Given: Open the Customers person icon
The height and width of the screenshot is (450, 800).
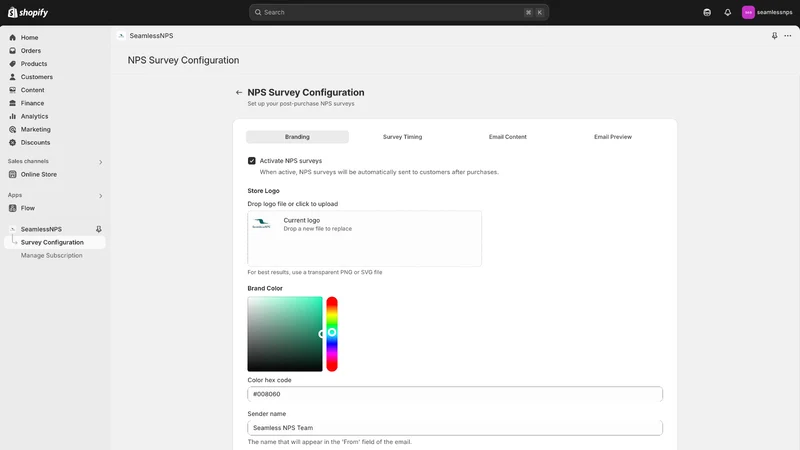Looking at the screenshot, I should pyautogui.click(x=13, y=77).
